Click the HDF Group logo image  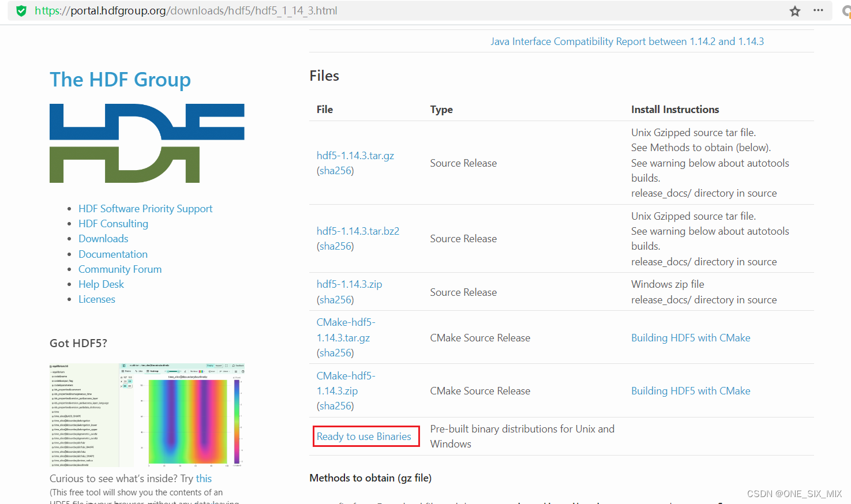coord(147,143)
